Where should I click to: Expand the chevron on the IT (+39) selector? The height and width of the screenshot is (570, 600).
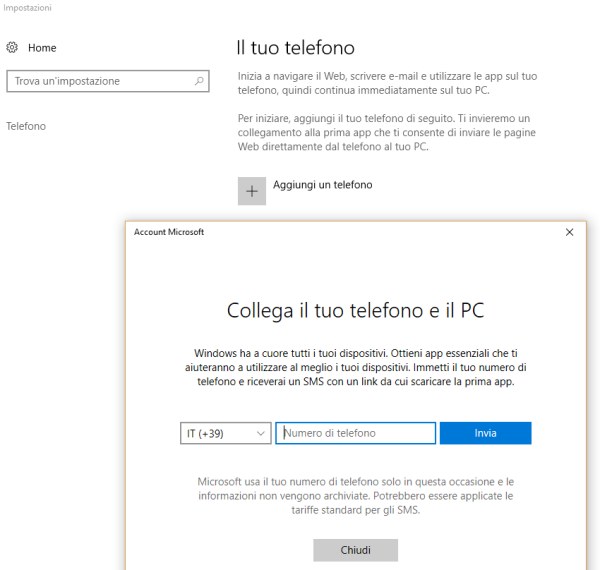tap(261, 433)
